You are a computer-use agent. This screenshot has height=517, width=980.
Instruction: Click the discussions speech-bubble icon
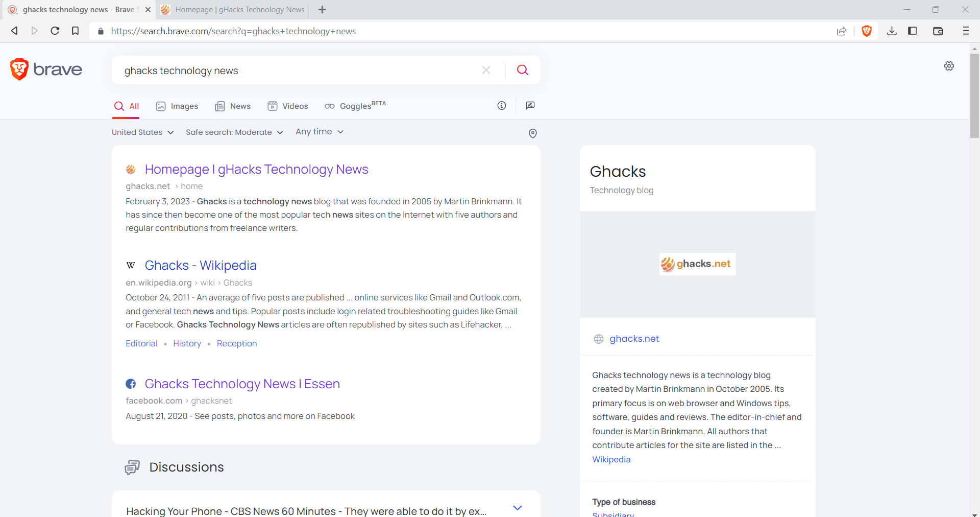tap(132, 467)
